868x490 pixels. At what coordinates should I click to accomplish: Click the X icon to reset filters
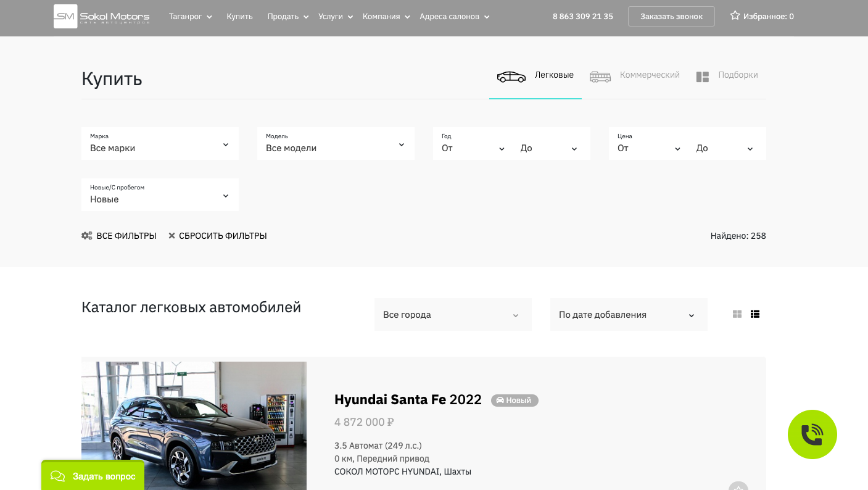click(x=172, y=236)
